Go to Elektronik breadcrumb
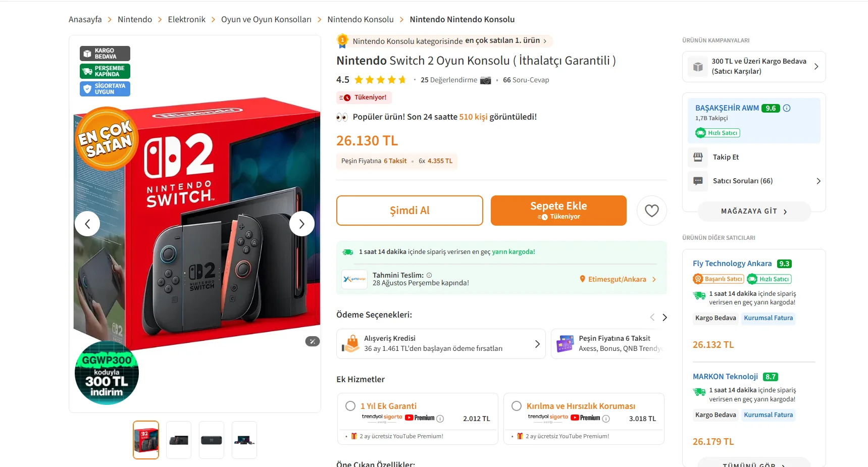 186,19
